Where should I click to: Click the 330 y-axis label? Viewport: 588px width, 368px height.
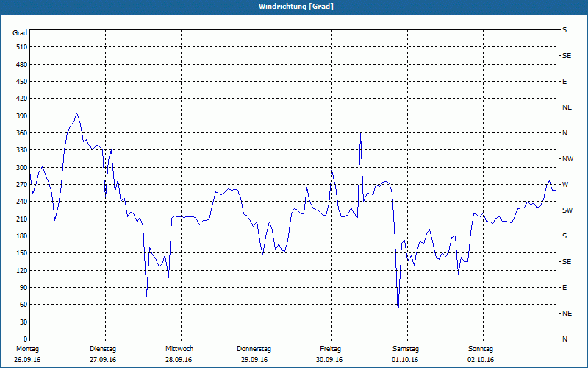click(22, 150)
